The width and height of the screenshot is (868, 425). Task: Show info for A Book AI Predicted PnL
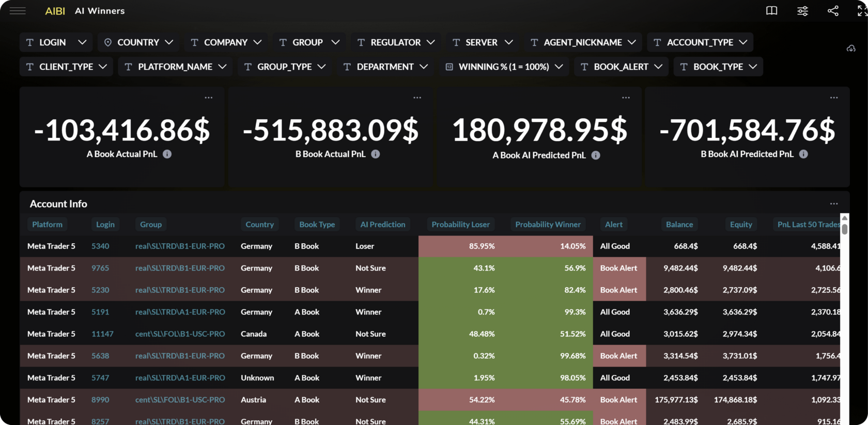coord(596,155)
